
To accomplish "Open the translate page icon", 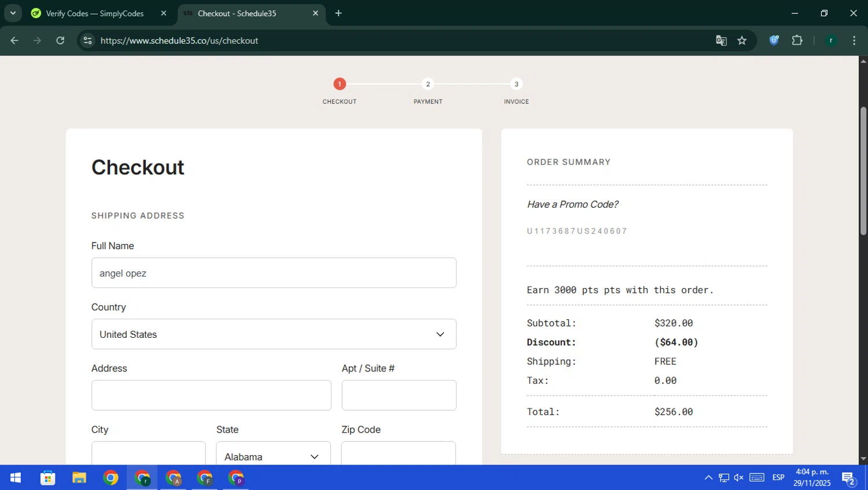I will tap(721, 40).
